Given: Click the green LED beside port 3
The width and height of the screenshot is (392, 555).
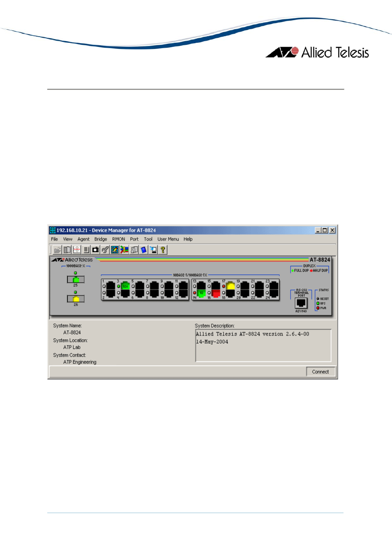Looking at the screenshot, I should click(x=119, y=286).
